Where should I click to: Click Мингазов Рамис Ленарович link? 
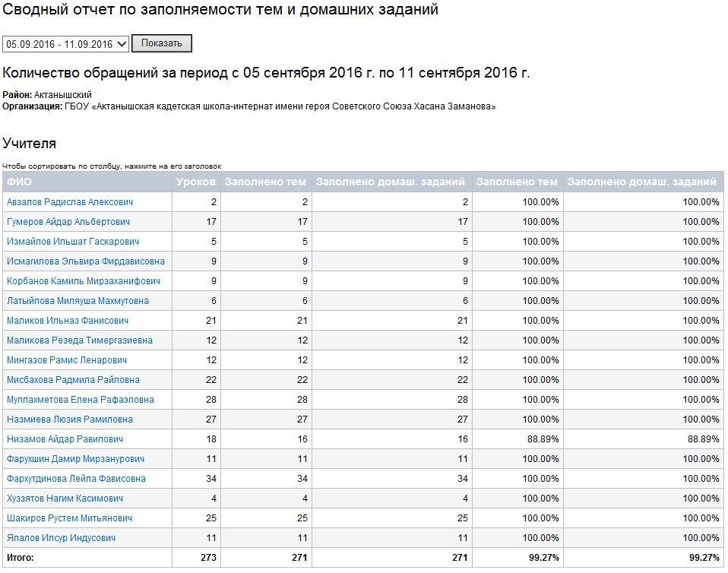pos(67,360)
